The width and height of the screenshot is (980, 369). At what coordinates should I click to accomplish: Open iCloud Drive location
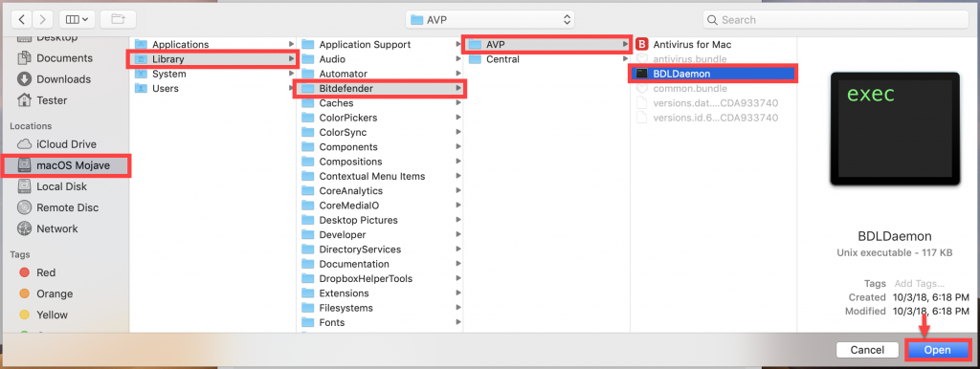[x=66, y=144]
